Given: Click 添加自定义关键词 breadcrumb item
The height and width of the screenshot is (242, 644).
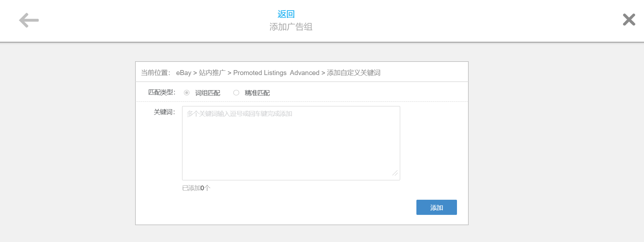Looking at the screenshot, I should (354, 73).
